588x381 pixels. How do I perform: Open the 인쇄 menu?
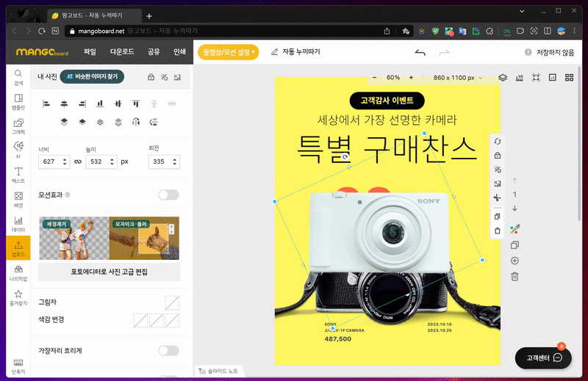pyautogui.click(x=179, y=51)
